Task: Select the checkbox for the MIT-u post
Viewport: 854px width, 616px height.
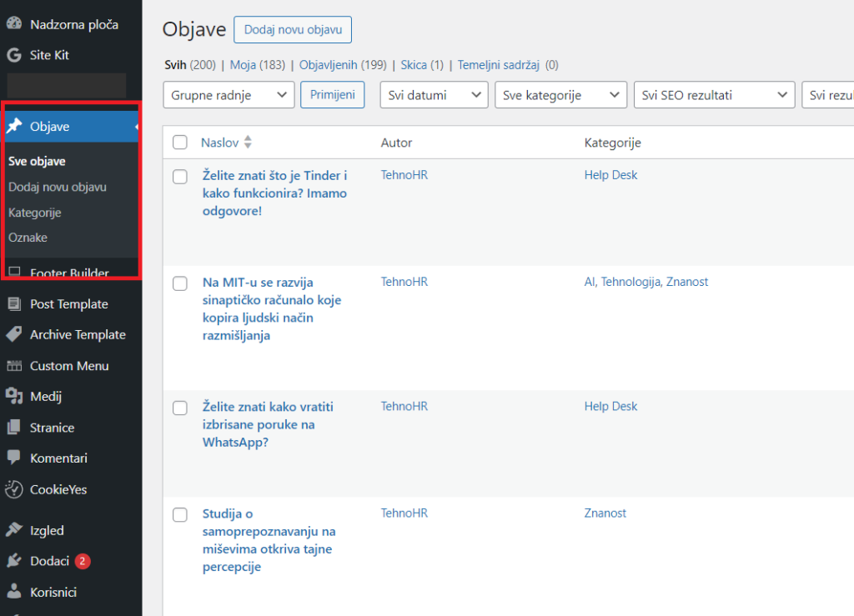Action: [x=180, y=283]
